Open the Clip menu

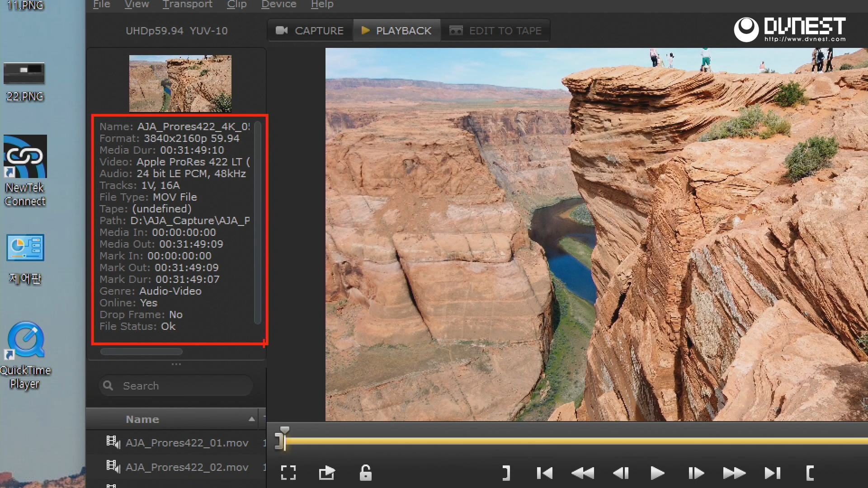point(236,5)
